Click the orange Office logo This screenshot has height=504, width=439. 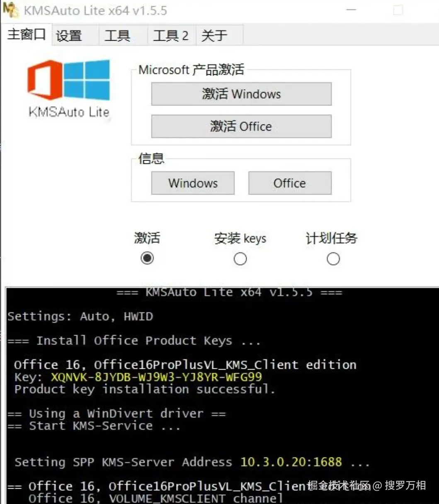point(44,80)
